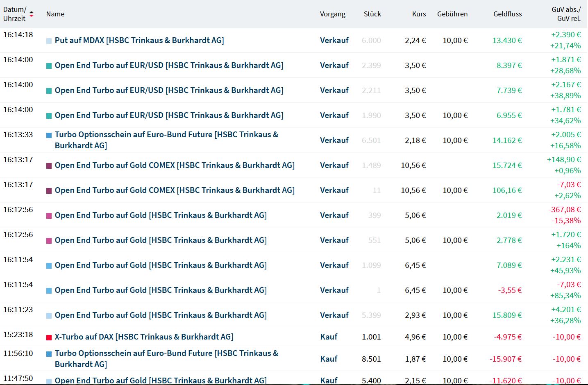Click the red swatch beside X-Turbo auf DAX
This screenshot has width=588, height=385.
[49, 337]
